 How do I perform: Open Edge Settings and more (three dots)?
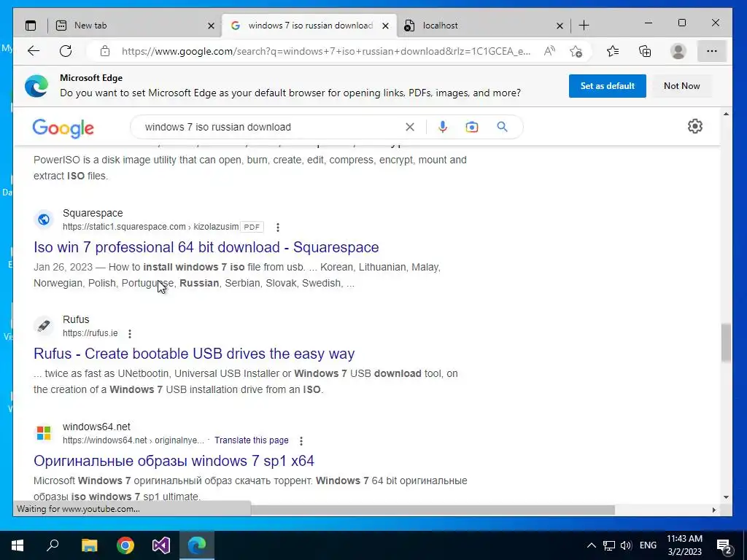[x=712, y=51]
